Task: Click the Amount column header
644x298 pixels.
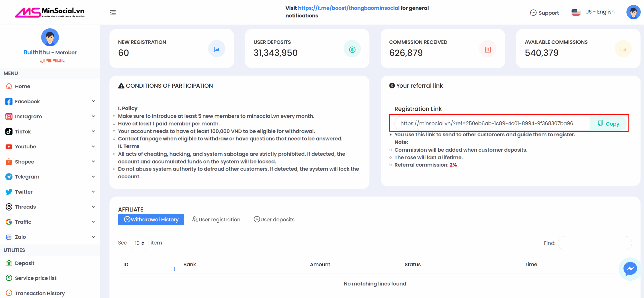Action: (x=320, y=264)
